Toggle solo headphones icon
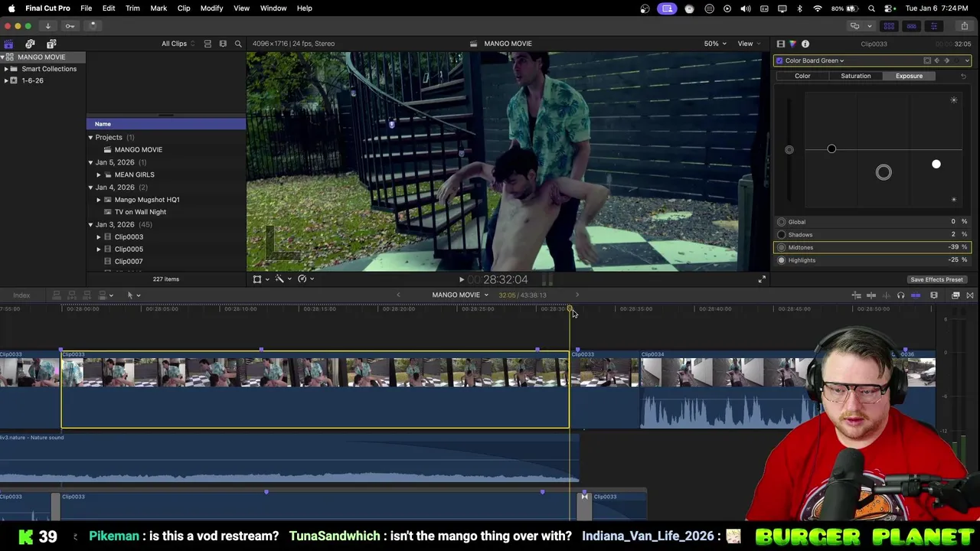 (x=901, y=295)
